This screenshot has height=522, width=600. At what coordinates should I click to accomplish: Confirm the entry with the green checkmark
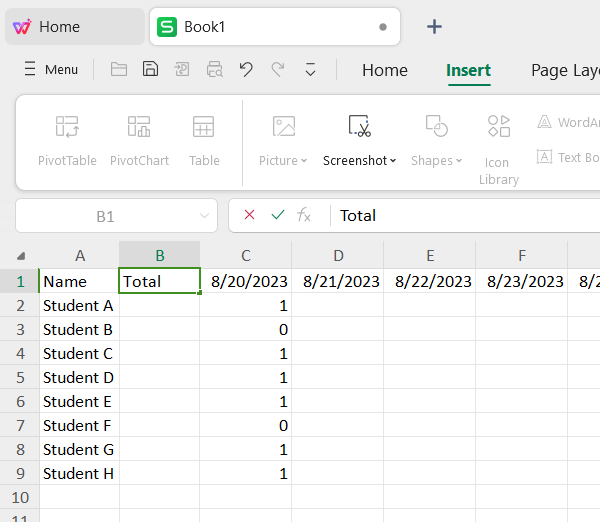click(277, 215)
